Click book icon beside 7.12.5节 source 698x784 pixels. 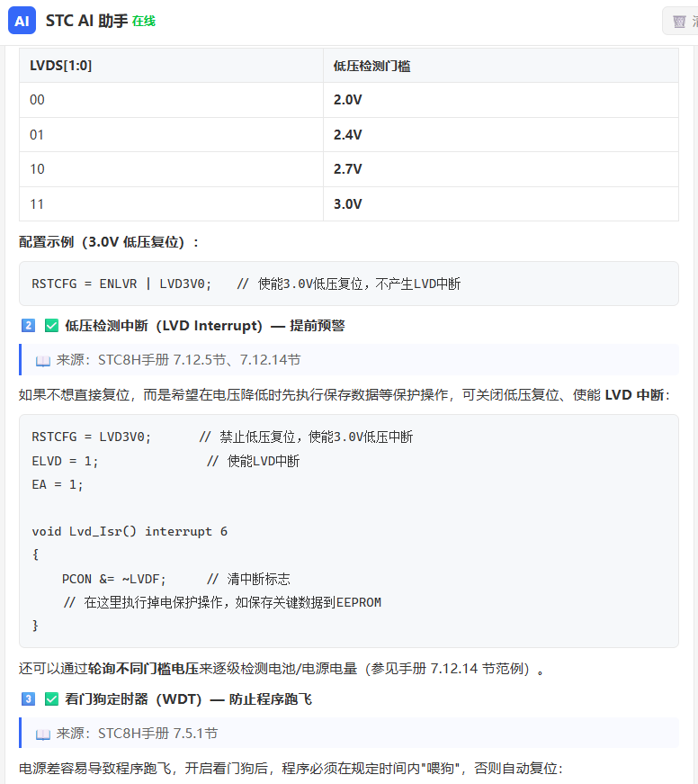coord(43,361)
